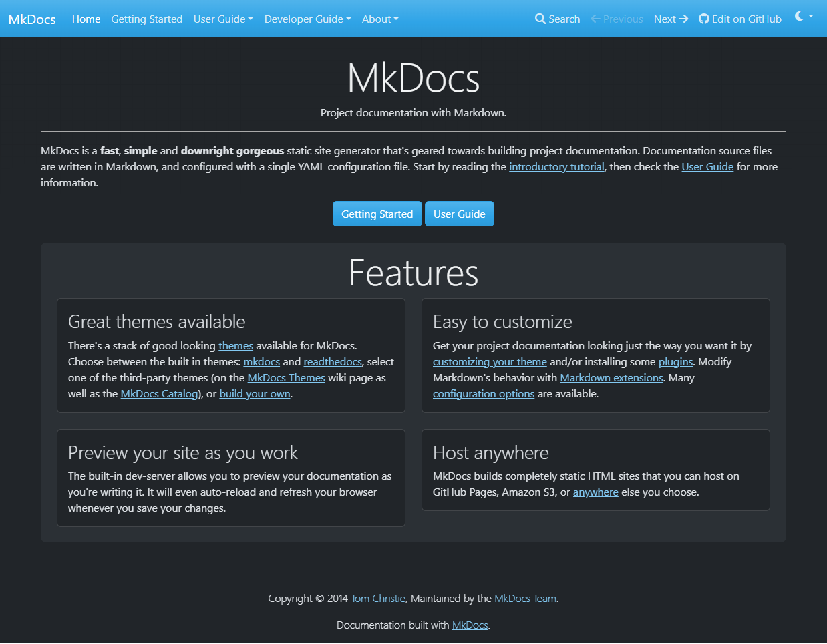Switch to the Home menu item

pos(86,19)
